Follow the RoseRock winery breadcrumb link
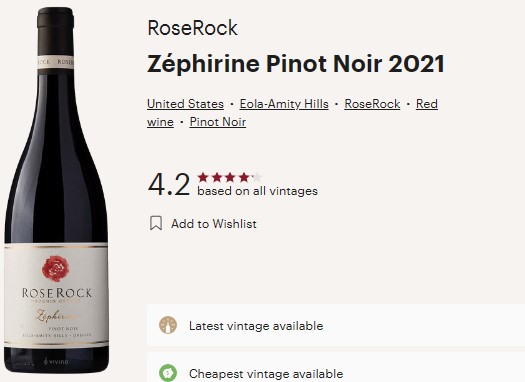Image resolution: width=525 pixels, height=382 pixels. [x=372, y=104]
